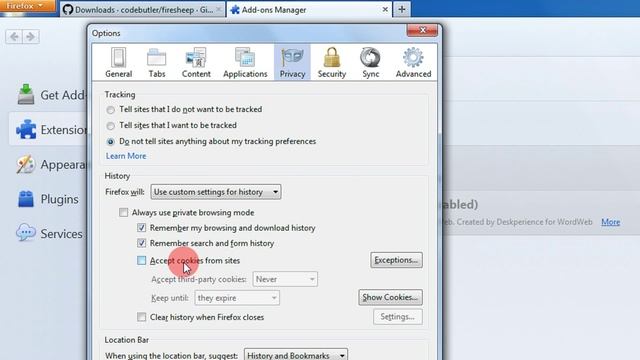Image resolution: width=640 pixels, height=360 pixels.
Task: Click the browser Forward arrow
Action: coord(31,37)
